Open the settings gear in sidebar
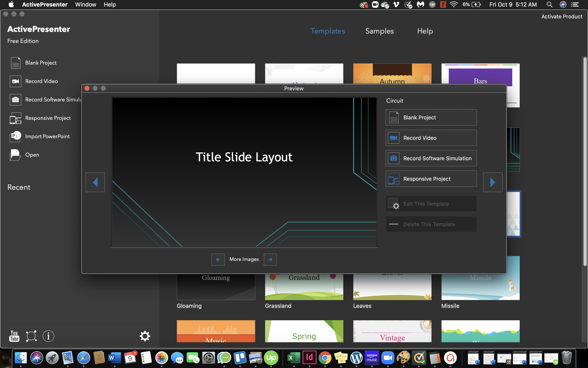Screen dimensions: 588x368 coord(145,336)
